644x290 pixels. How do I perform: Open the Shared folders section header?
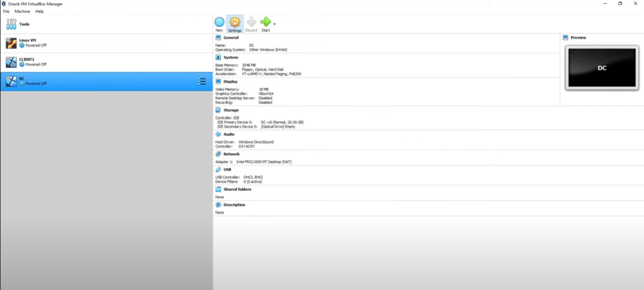[x=237, y=189]
